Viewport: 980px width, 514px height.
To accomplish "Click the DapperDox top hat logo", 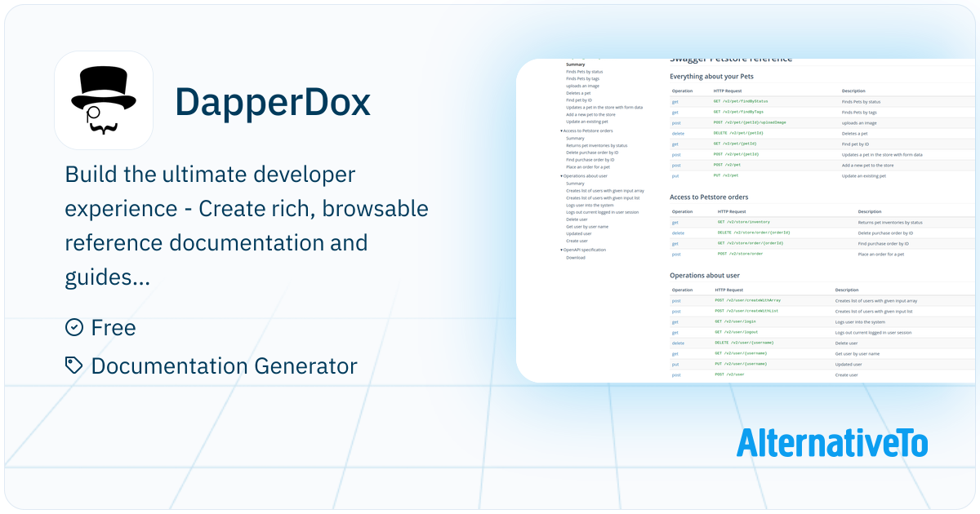I will click(x=104, y=101).
